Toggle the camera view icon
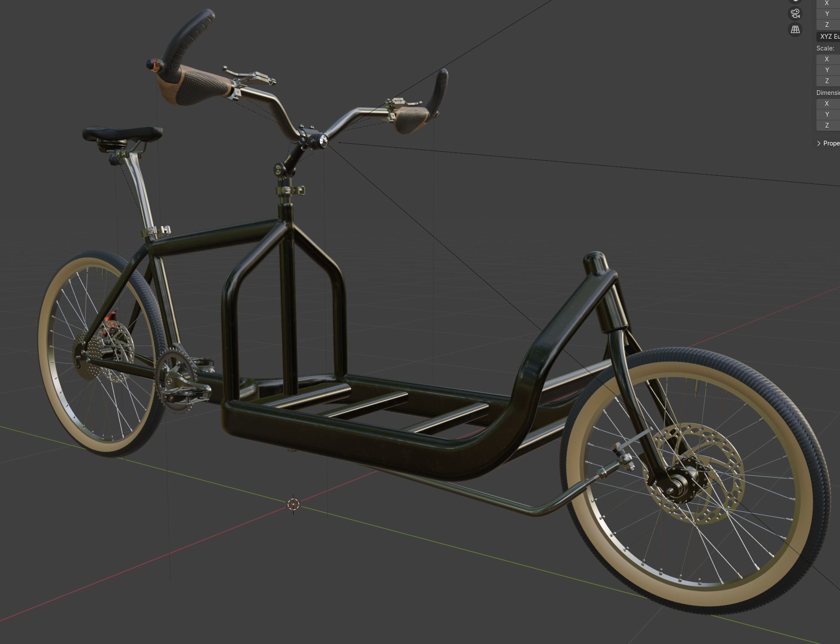This screenshot has height=644, width=840. pyautogui.click(x=795, y=14)
